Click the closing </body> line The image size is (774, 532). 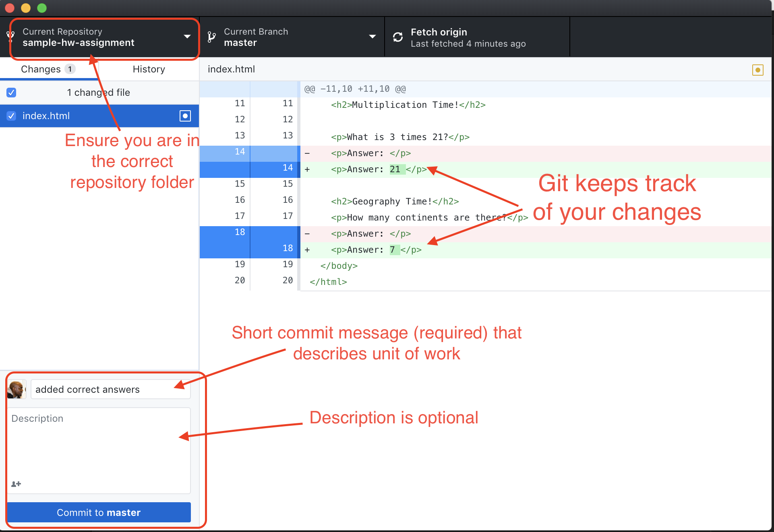click(339, 266)
